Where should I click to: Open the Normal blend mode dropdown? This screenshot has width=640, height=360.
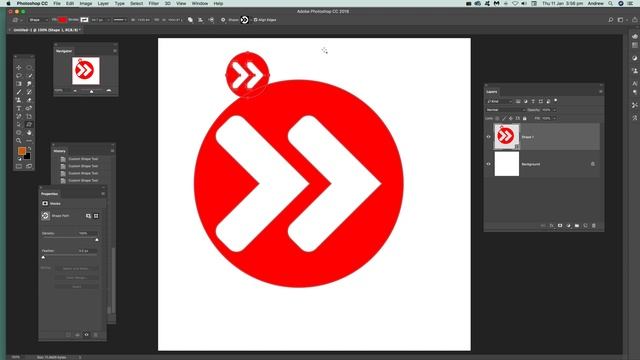point(506,110)
